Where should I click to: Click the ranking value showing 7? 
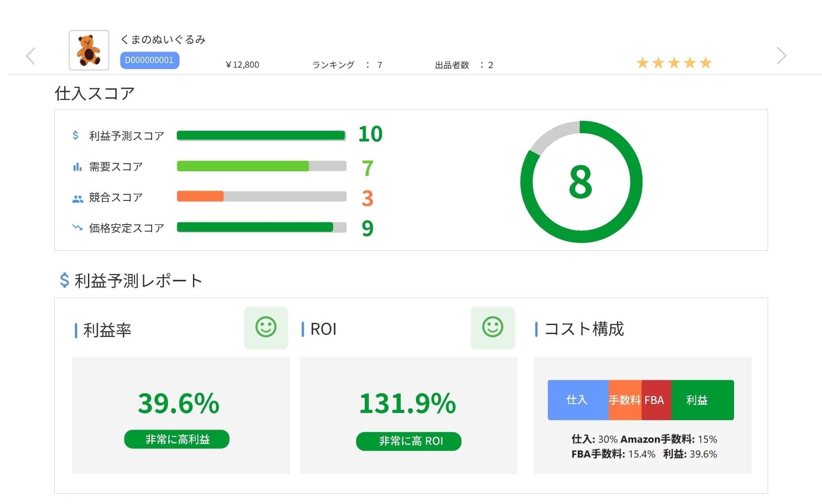(380, 65)
